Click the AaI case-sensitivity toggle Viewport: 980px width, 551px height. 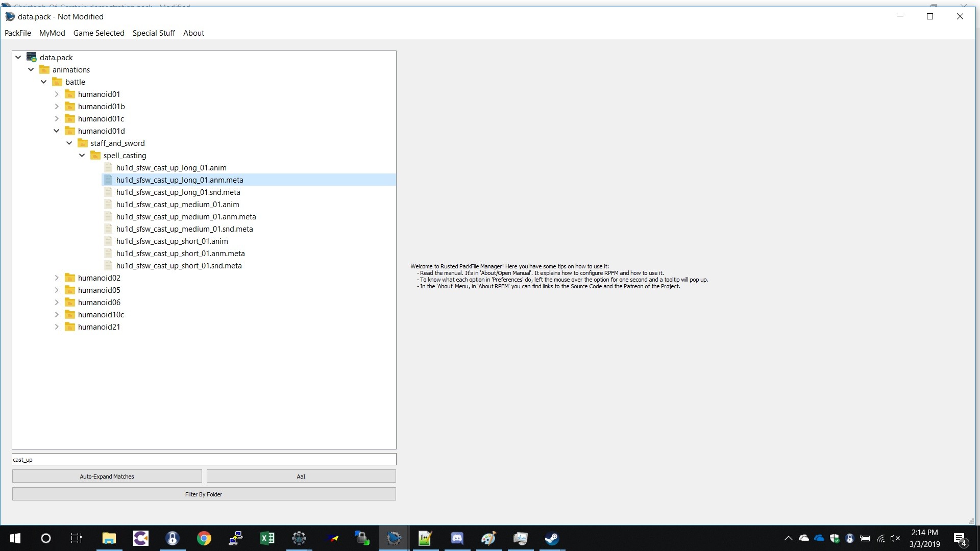click(301, 477)
